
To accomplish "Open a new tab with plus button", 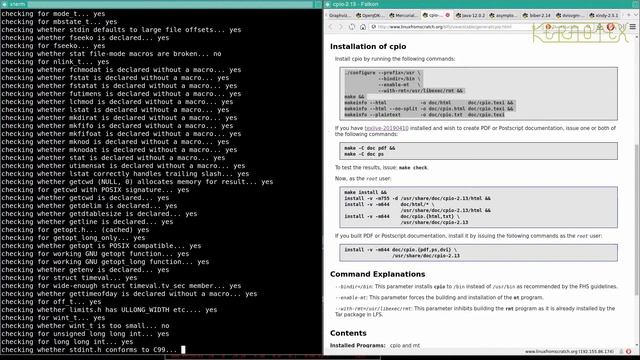I will tap(629, 15).
